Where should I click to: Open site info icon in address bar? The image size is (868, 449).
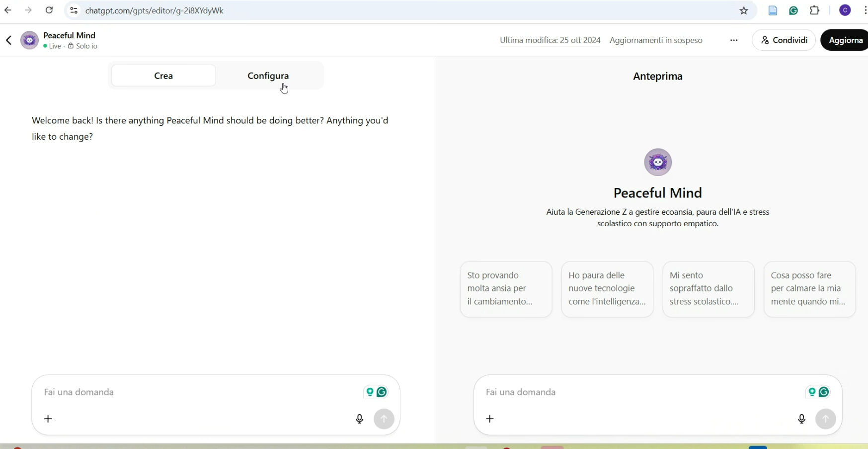pyautogui.click(x=74, y=10)
